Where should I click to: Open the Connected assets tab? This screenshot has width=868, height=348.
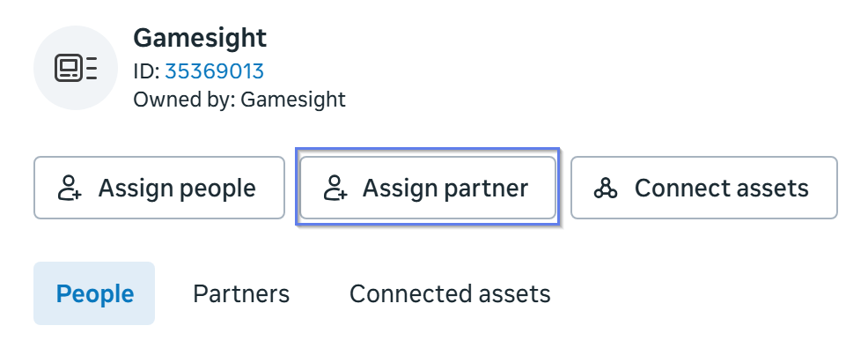coord(450,293)
